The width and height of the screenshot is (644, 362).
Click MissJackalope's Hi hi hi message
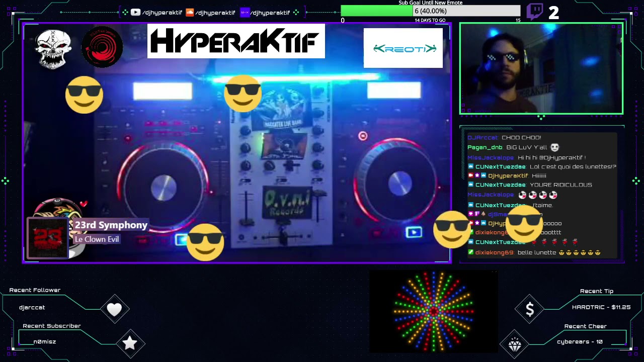click(526, 157)
